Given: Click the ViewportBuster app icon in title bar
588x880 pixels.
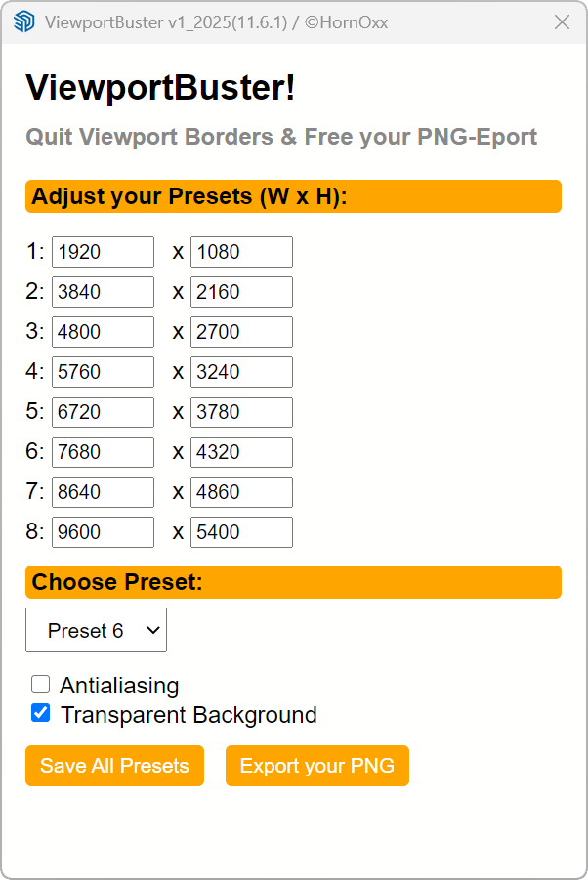Looking at the screenshot, I should click(x=24, y=21).
